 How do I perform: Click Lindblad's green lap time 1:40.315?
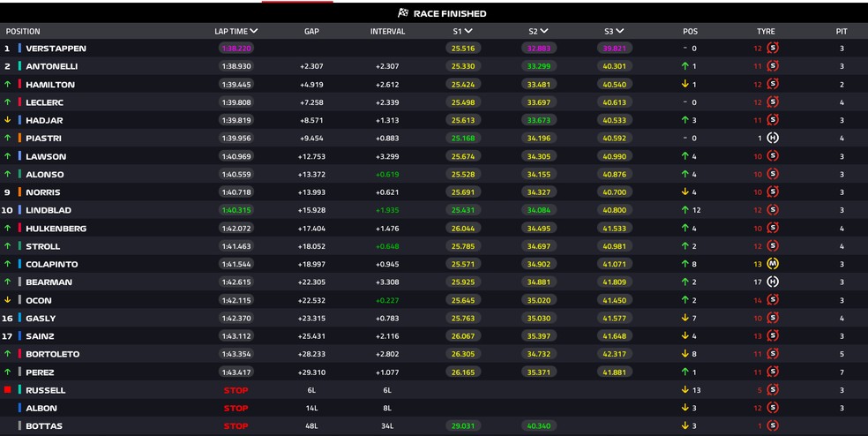coord(236,210)
